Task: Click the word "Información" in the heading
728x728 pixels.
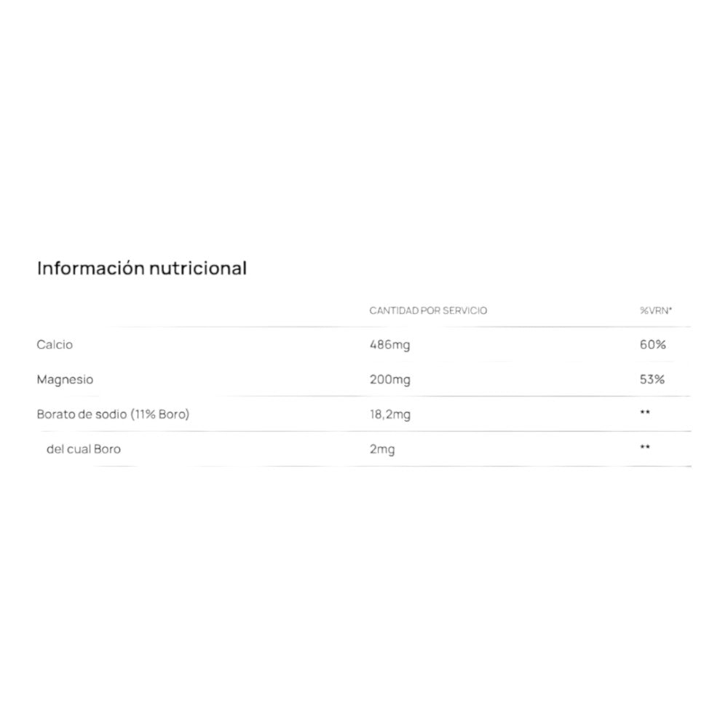Action: (90, 269)
